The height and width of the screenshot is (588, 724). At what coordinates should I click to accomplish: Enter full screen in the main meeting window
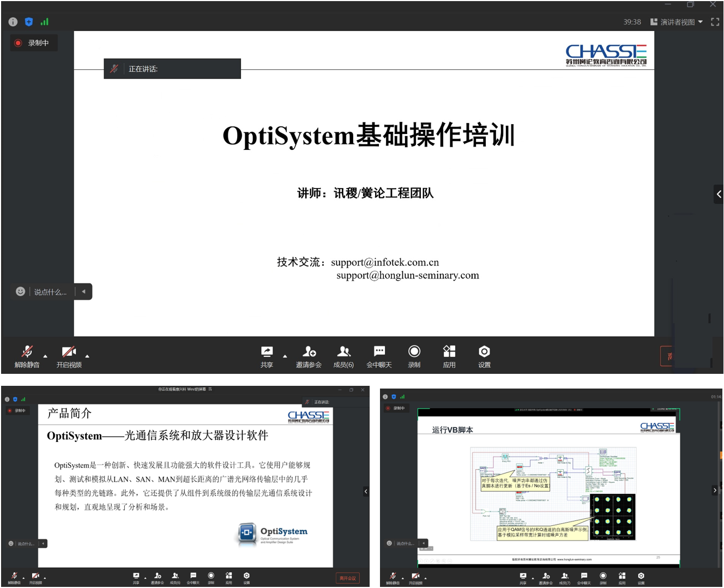coord(715,22)
